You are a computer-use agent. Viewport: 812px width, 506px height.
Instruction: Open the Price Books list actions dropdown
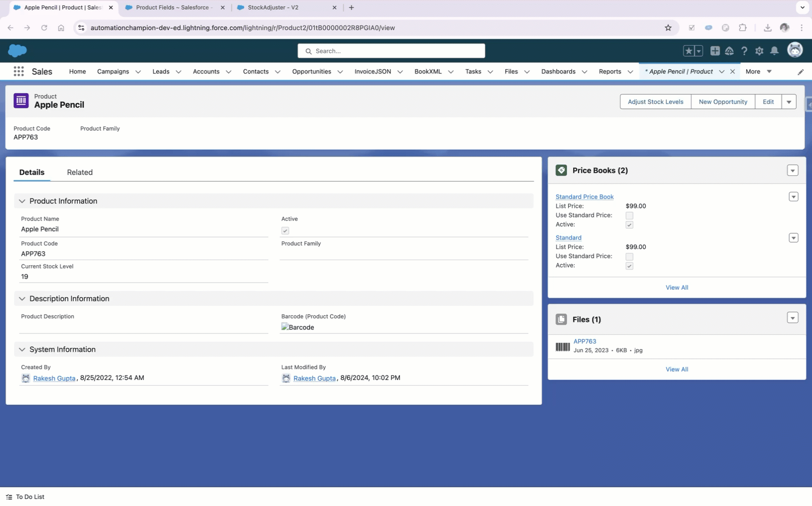pos(793,170)
